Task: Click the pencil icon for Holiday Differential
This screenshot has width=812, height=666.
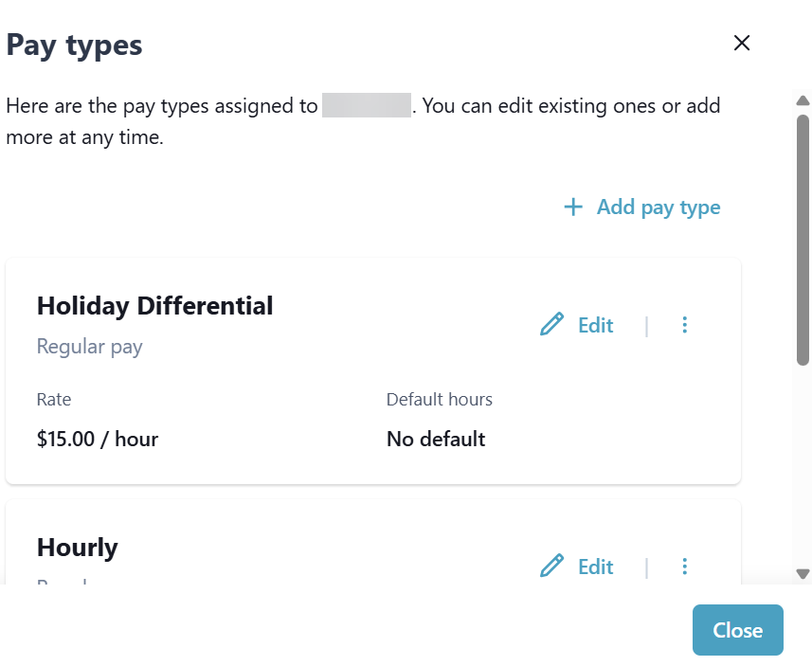Action: click(551, 325)
